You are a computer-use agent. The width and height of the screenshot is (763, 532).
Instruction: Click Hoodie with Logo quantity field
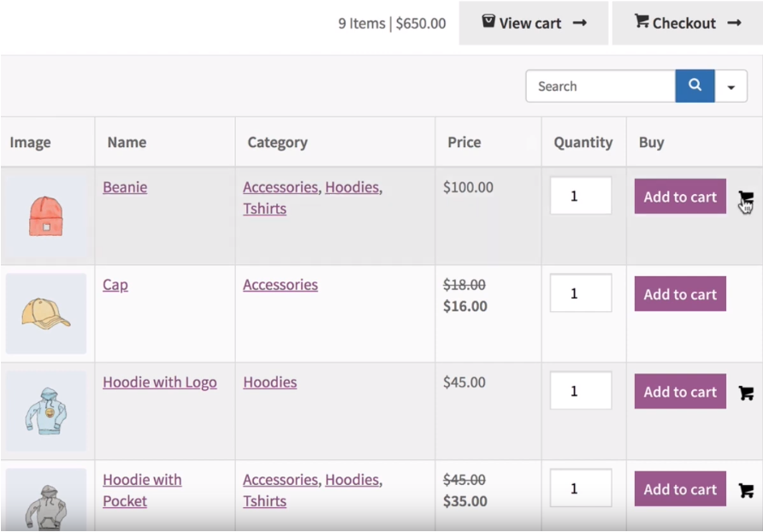point(580,391)
